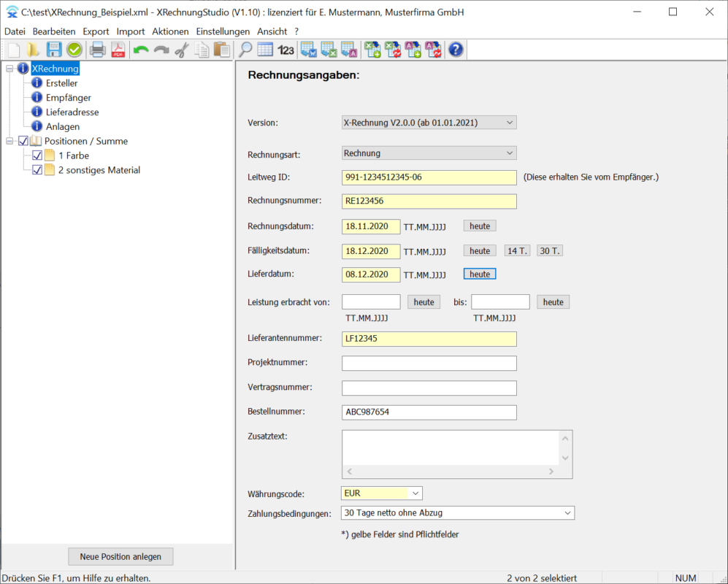Select Ersteller in the tree
This screenshot has height=584, width=728.
pyautogui.click(x=62, y=83)
